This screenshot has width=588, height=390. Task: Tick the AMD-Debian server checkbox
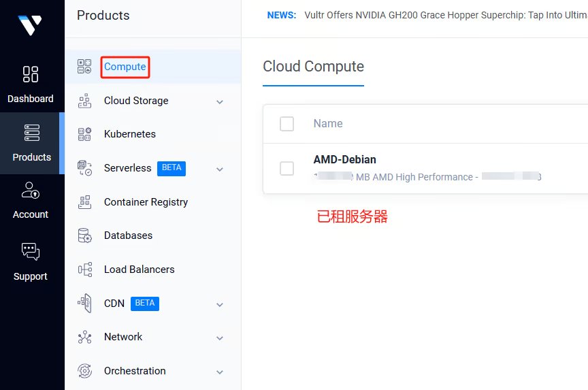click(287, 168)
